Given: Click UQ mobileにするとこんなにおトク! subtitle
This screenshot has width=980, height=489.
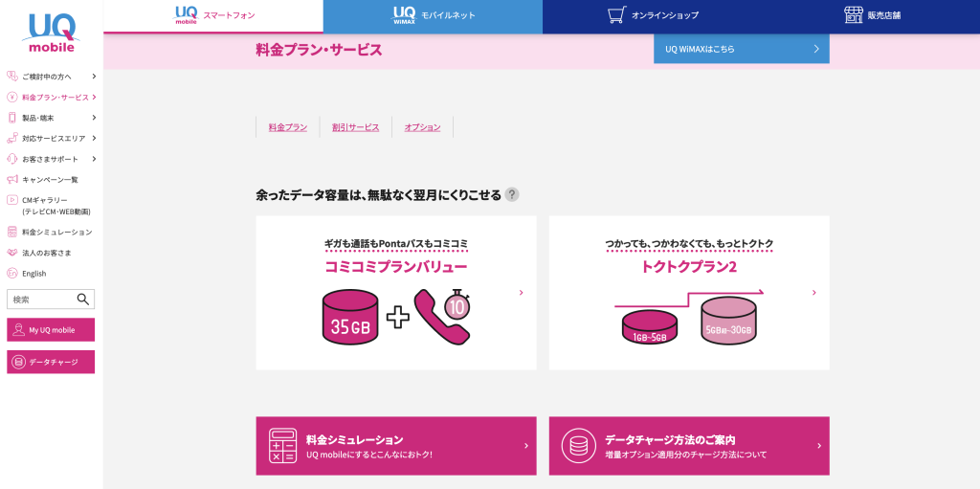Looking at the screenshot, I should pyautogui.click(x=369, y=455).
